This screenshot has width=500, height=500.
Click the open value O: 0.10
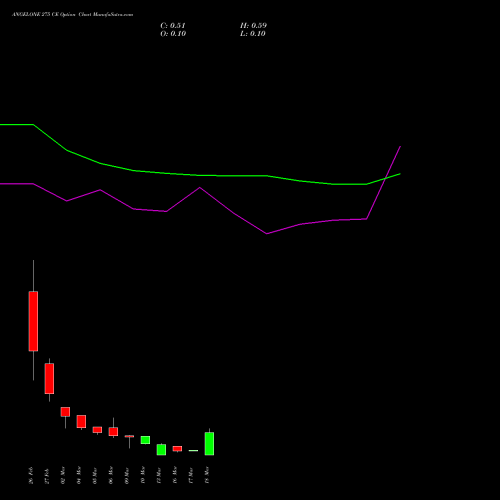173,34
